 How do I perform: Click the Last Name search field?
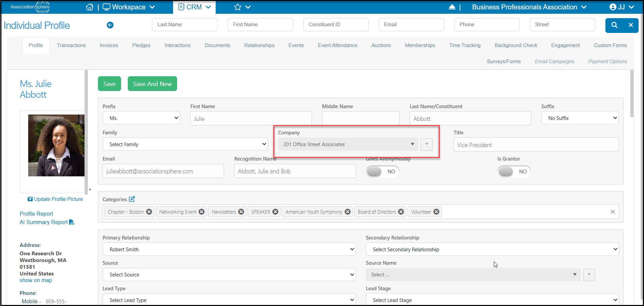tap(185, 25)
